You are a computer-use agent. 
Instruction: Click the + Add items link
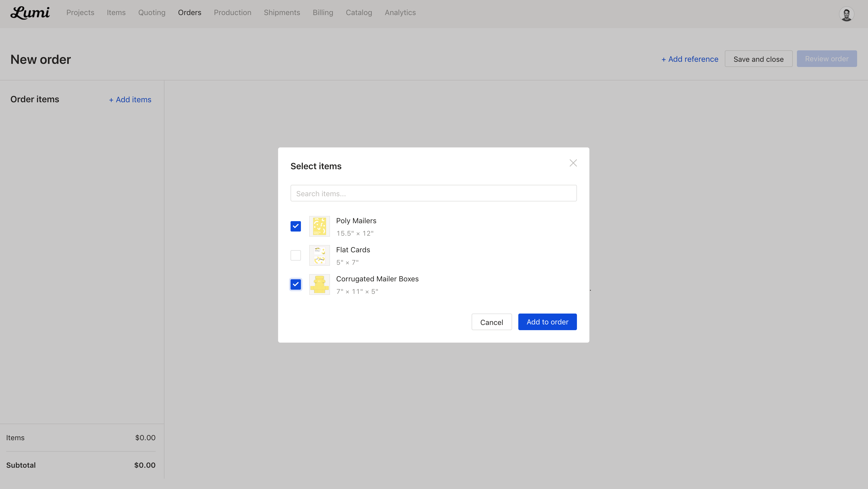[x=130, y=99]
